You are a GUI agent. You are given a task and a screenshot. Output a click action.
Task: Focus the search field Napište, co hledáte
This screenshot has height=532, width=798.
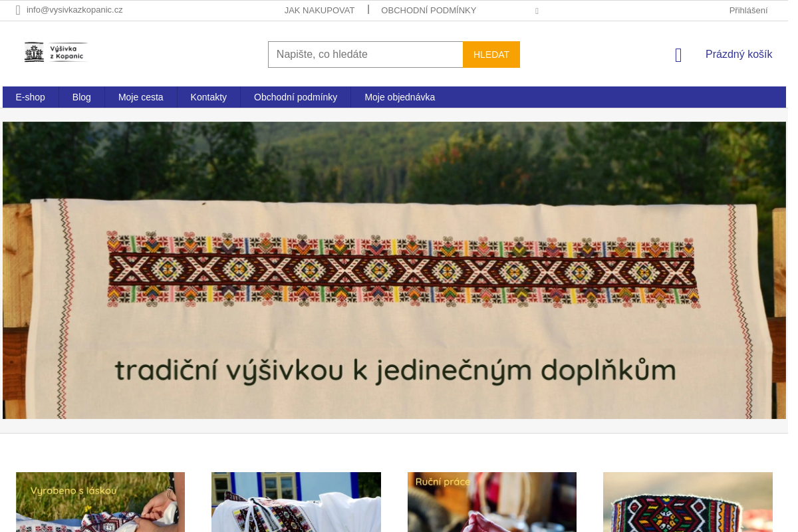pos(366,55)
